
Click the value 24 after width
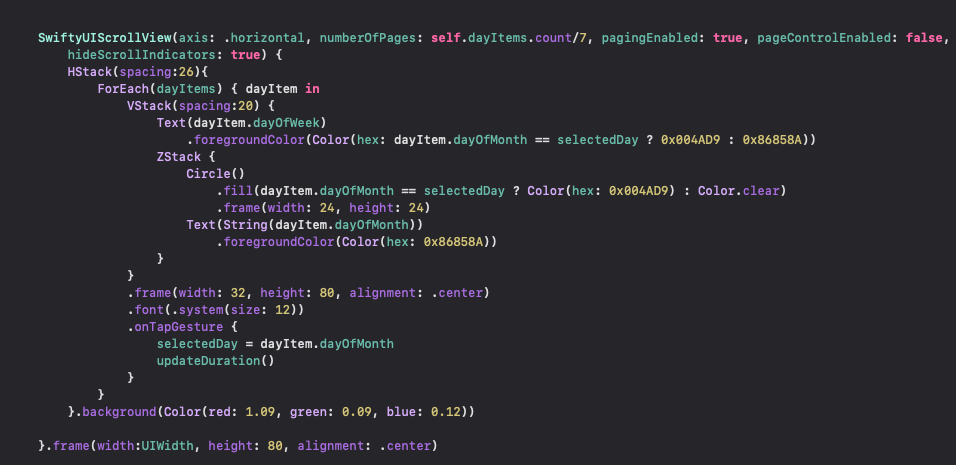pos(327,208)
